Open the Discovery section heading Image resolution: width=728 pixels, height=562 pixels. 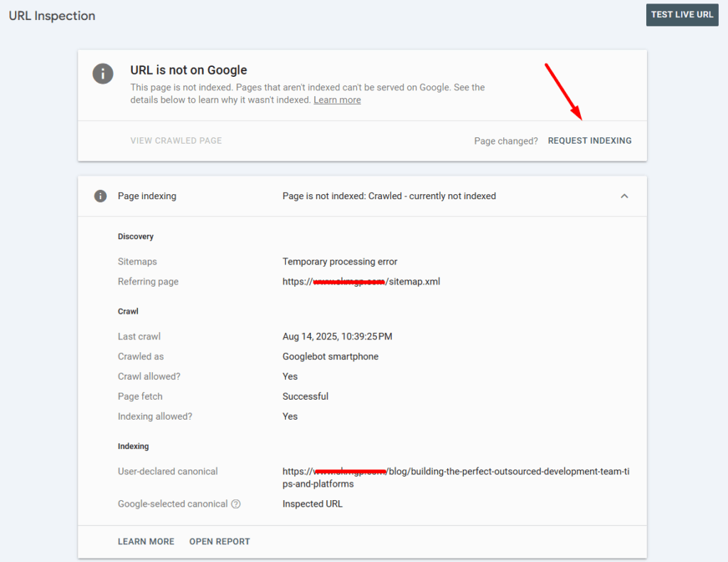(136, 236)
